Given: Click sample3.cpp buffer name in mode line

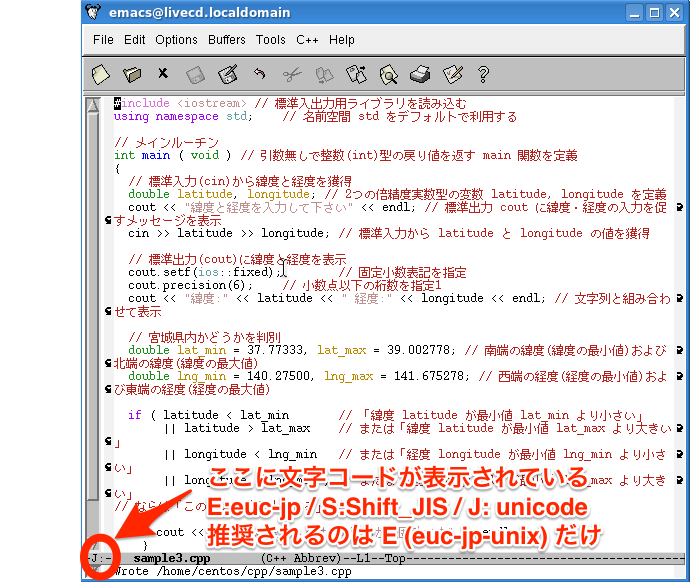Looking at the screenshot, I should click(172, 558).
